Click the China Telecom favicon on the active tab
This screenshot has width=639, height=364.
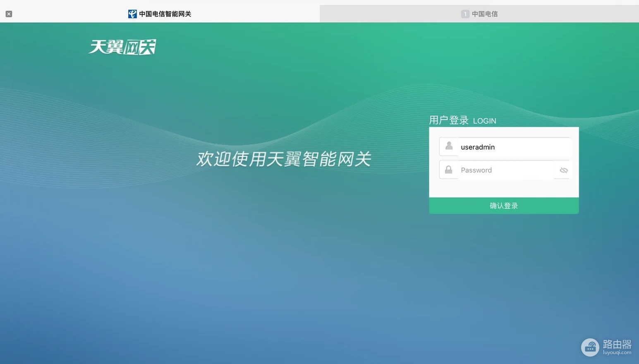(x=132, y=14)
